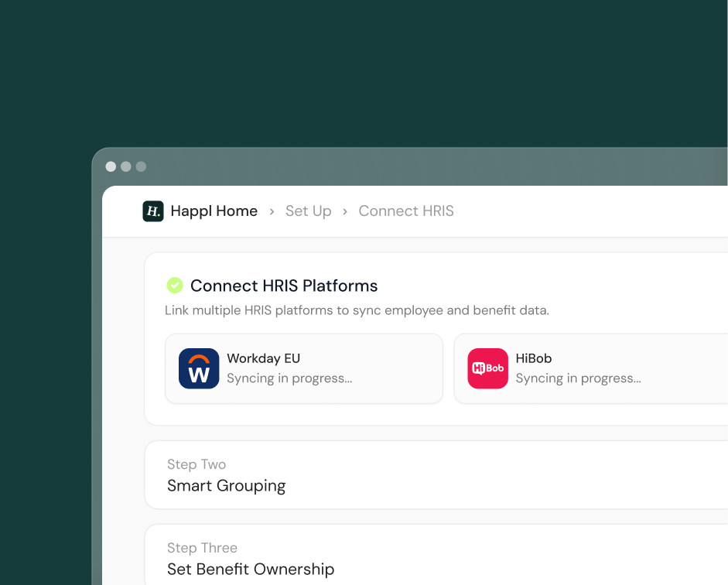This screenshot has width=728, height=585.
Task: Click breadcrumb chevron after Set Up
Action: [x=345, y=212]
